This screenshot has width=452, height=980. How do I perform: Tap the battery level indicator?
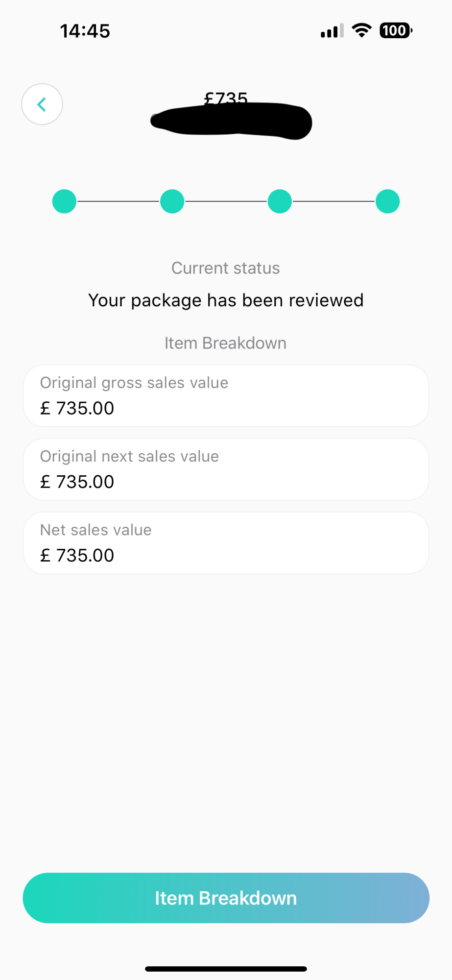(396, 31)
